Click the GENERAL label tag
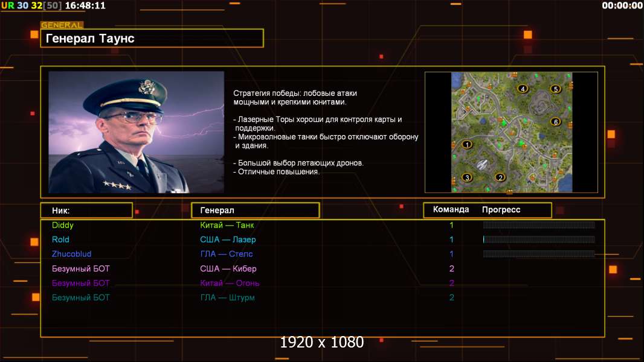Viewport: 644px width, 362px height. tap(62, 25)
